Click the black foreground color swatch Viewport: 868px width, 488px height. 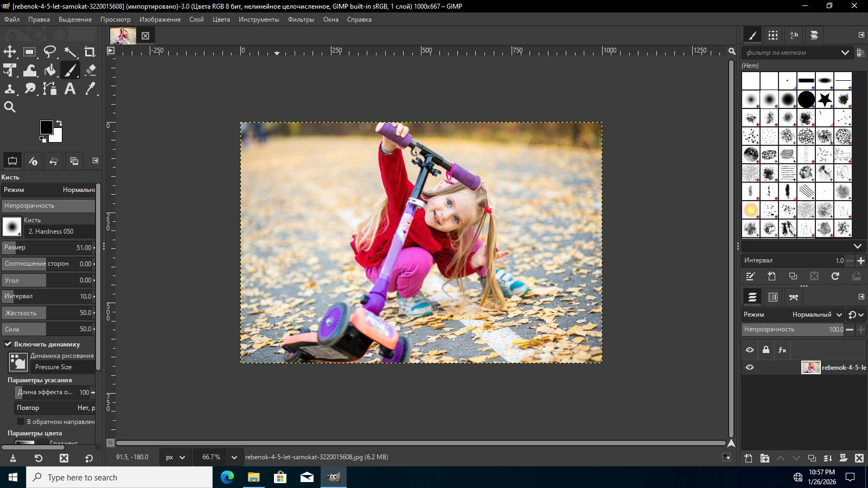point(46,127)
